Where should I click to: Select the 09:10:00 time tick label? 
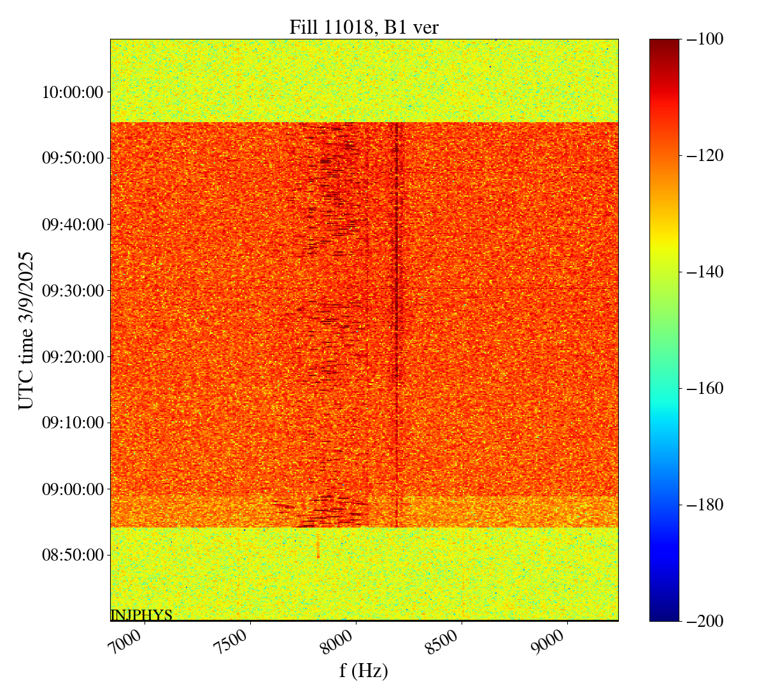point(73,423)
